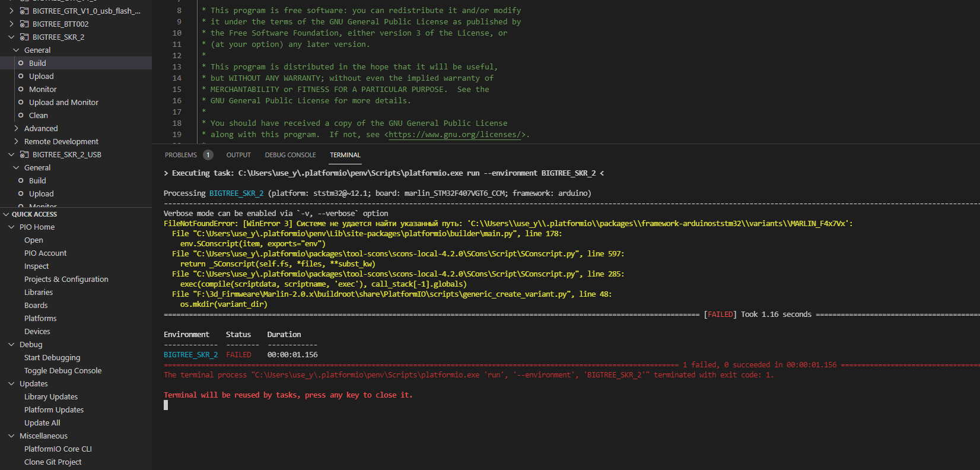Click the terminal cursor prompt area

(x=166, y=405)
